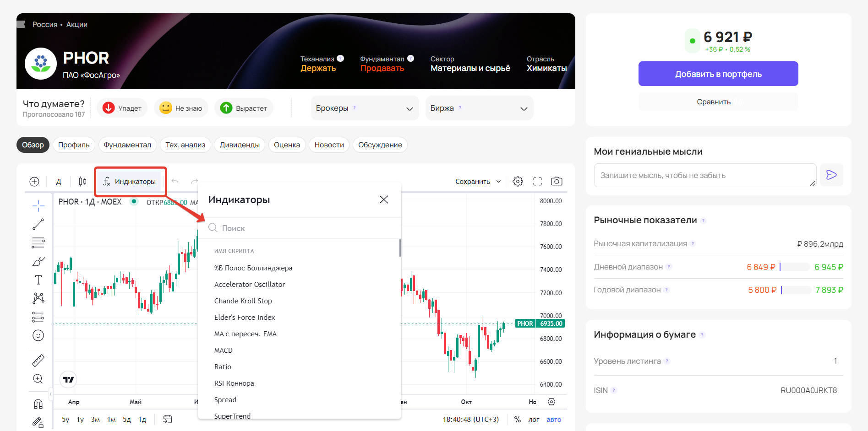Expand the Брокеры dropdown
Screen dimensions: 868x431
click(365, 108)
